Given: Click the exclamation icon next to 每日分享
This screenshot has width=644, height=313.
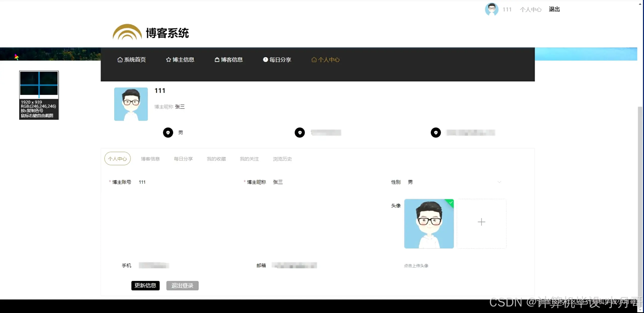Looking at the screenshot, I should click(x=265, y=60).
